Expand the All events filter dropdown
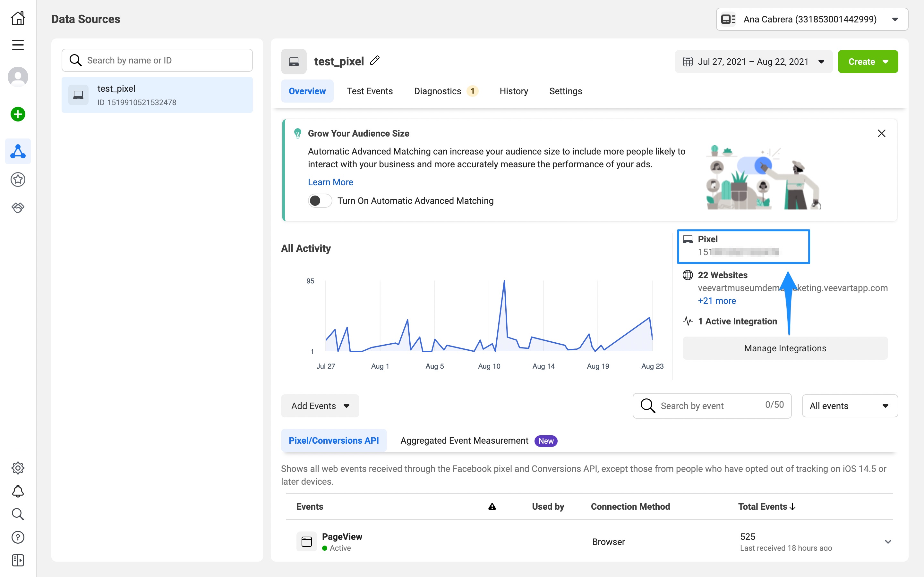924x577 pixels. point(850,406)
